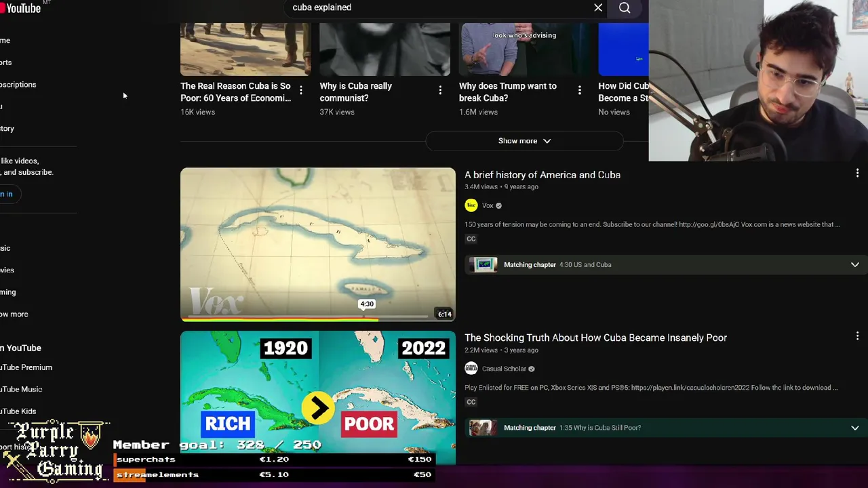Click the superchats progress bar in overlay
The width and height of the screenshot is (868, 488).
pyautogui.click(x=273, y=460)
